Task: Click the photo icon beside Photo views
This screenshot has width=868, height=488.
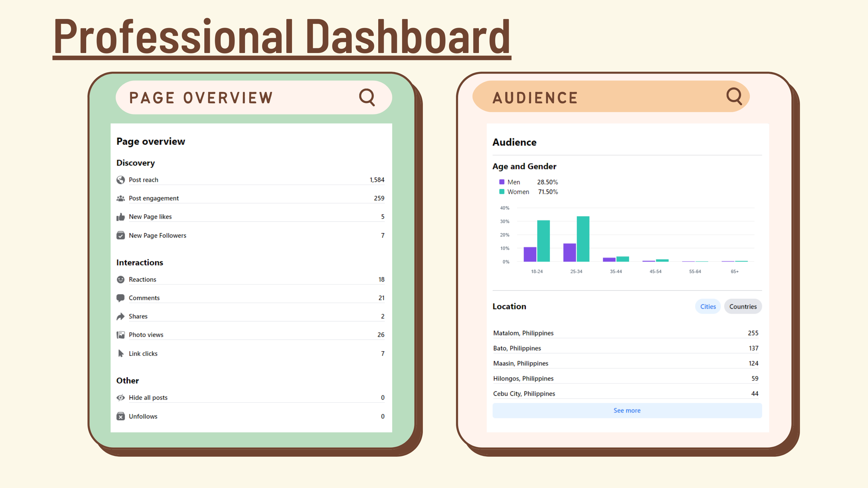Action: tap(121, 335)
